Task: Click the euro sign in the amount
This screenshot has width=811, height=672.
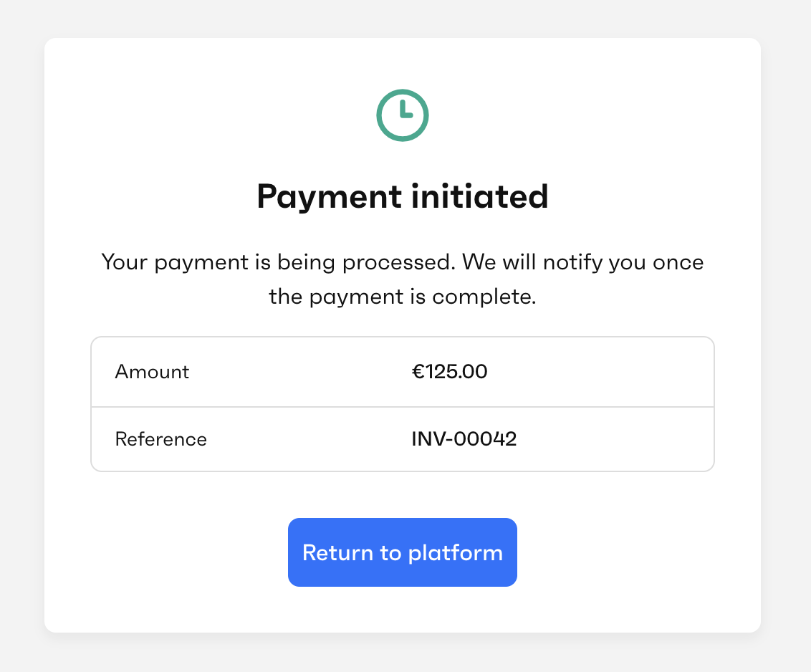Action: (x=418, y=372)
